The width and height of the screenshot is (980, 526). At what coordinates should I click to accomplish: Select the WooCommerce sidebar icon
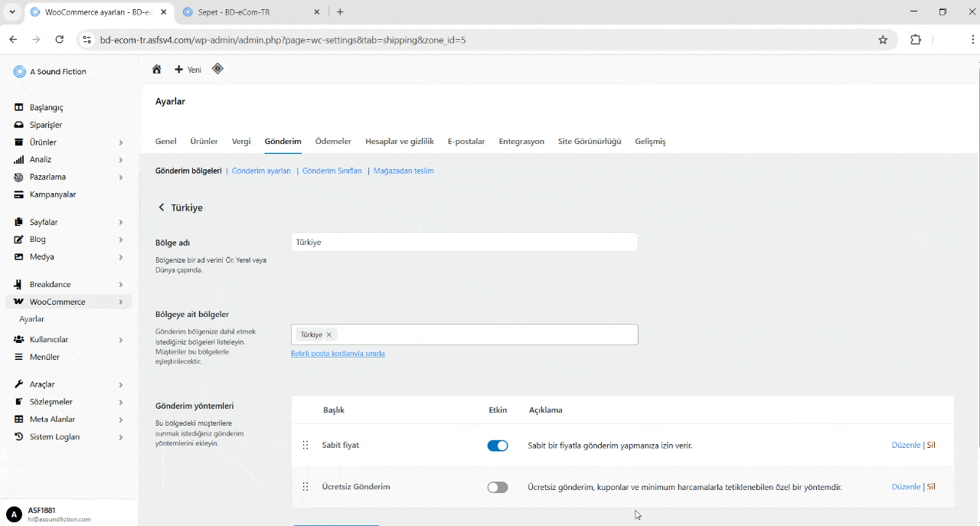(18, 301)
